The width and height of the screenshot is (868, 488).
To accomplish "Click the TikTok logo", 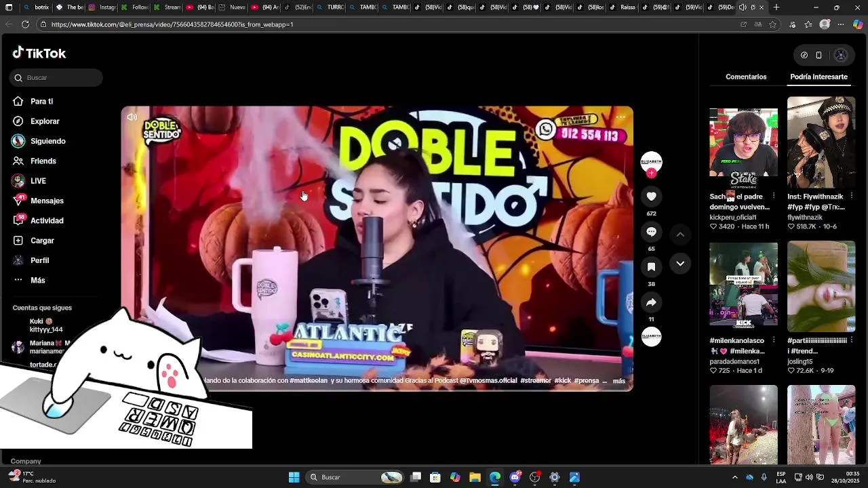I will (39, 53).
